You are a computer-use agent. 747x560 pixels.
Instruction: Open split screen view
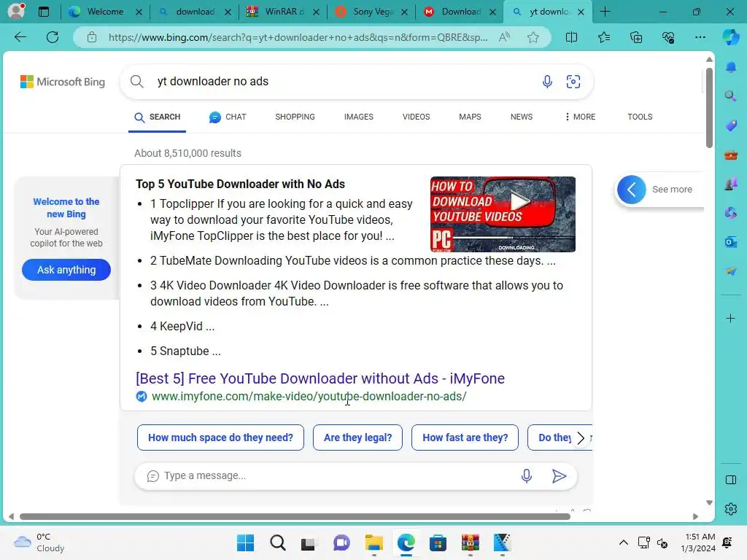click(571, 37)
